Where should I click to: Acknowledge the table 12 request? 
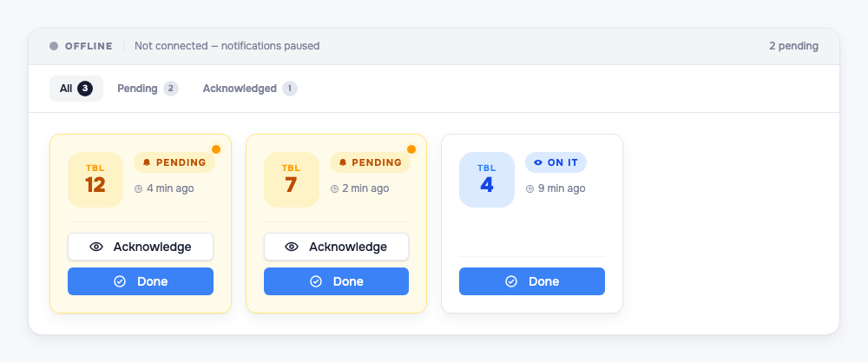141,247
